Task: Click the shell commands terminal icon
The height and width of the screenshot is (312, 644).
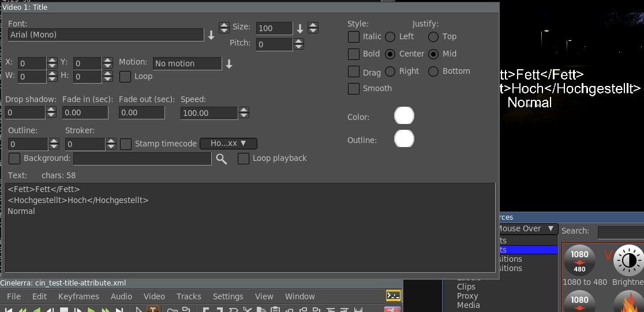Action: click(x=394, y=296)
